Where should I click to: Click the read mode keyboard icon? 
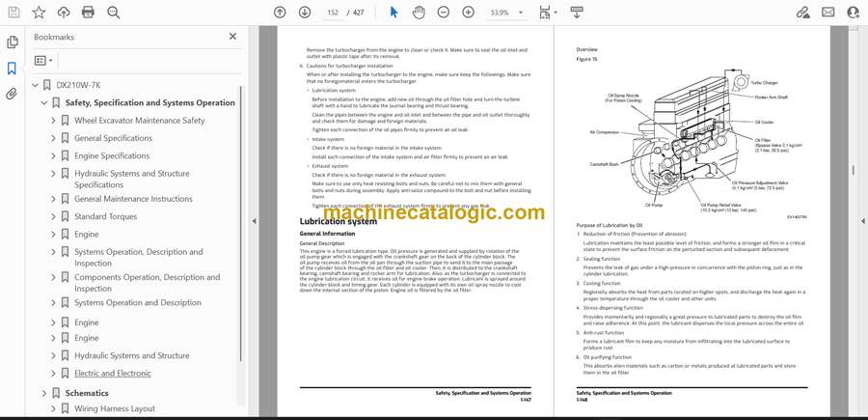[x=577, y=13]
